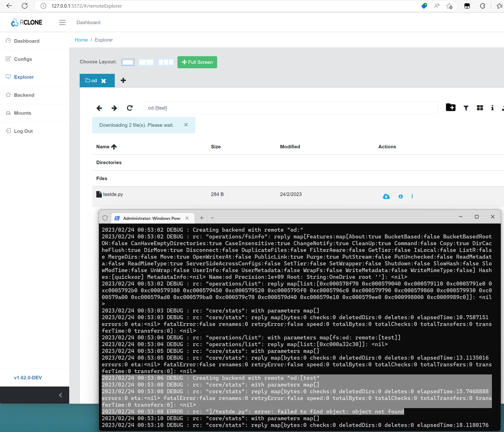This screenshot has width=504, height=432.
Task: Open PowerShell new tab dropdown chevron
Action: [212, 218]
